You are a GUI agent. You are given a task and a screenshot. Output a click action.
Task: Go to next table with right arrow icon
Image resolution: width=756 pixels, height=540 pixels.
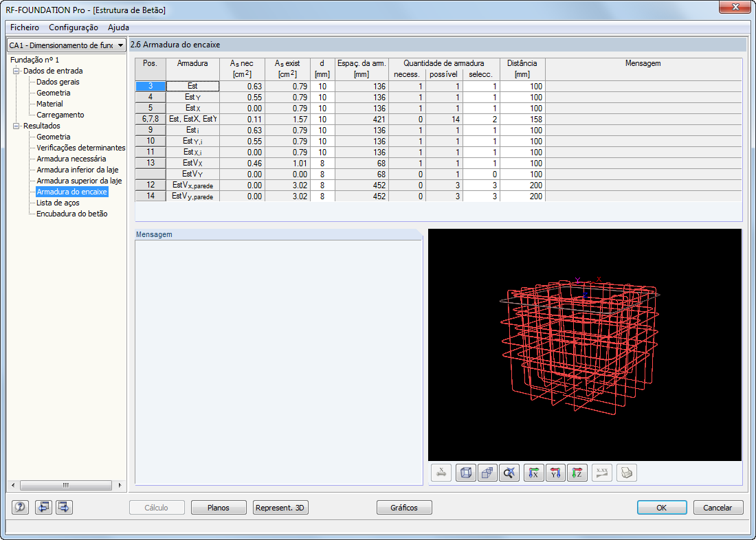click(64, 507)
